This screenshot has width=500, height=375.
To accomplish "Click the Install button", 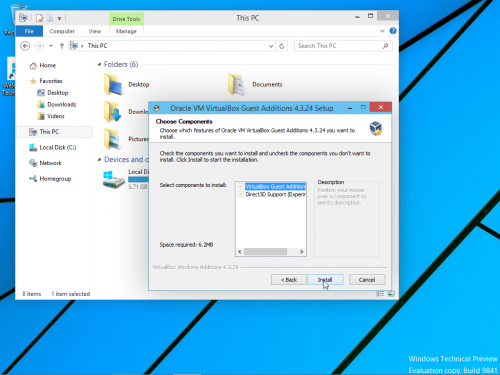I will (x=325, y=280).
